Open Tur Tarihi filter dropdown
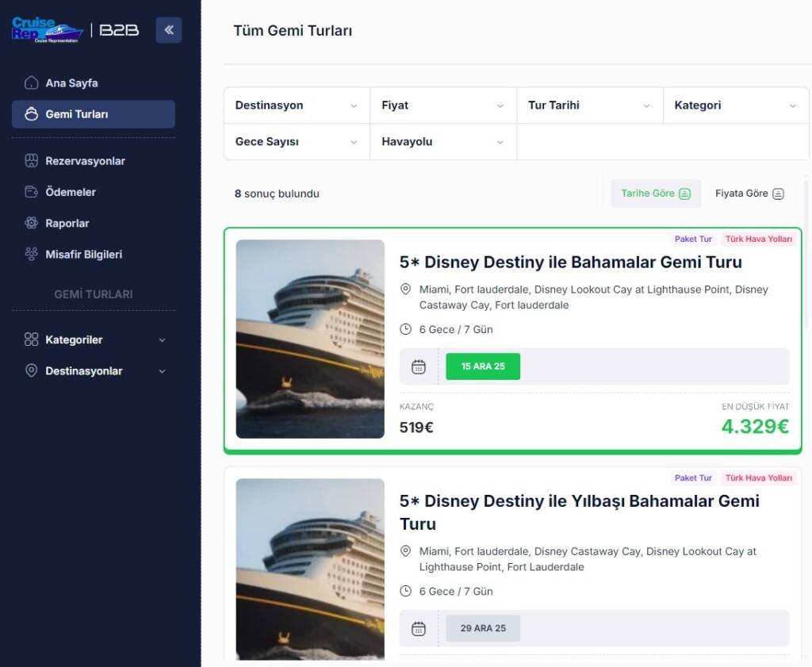The width and height of the screenshot is (812, 667). (590, 105)
